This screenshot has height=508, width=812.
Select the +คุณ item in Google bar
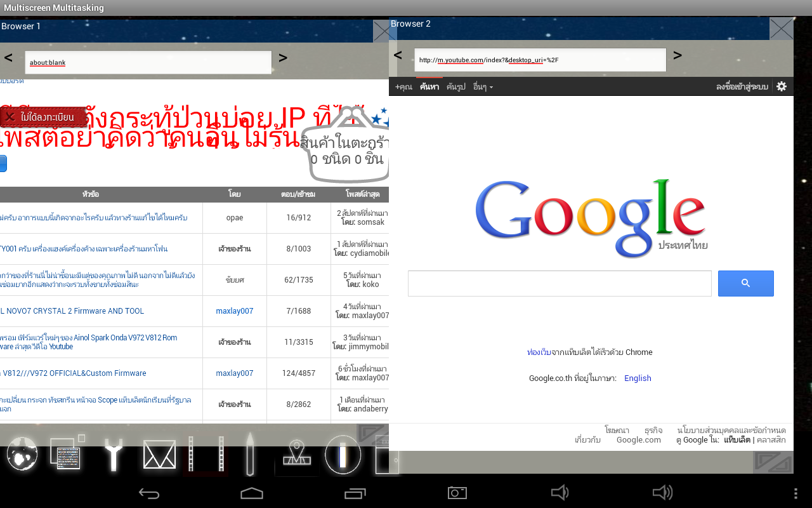[403, 87]
